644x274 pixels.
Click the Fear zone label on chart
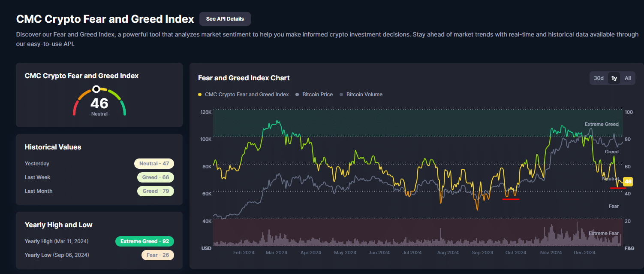(614, 206)
